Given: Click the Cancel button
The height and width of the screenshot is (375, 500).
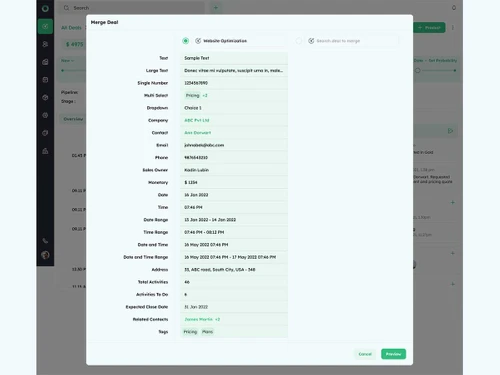Looking at the screenshot, I should point(365,354).
